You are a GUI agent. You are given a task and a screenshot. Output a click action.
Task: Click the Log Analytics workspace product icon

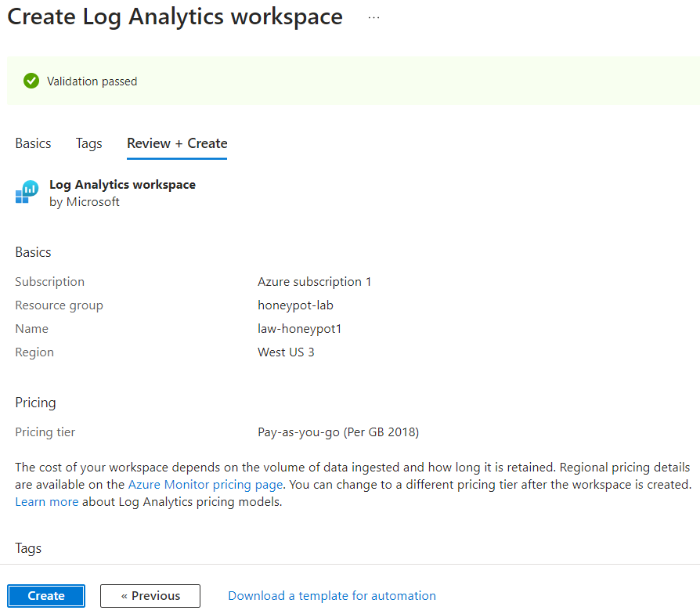(27, 192)
